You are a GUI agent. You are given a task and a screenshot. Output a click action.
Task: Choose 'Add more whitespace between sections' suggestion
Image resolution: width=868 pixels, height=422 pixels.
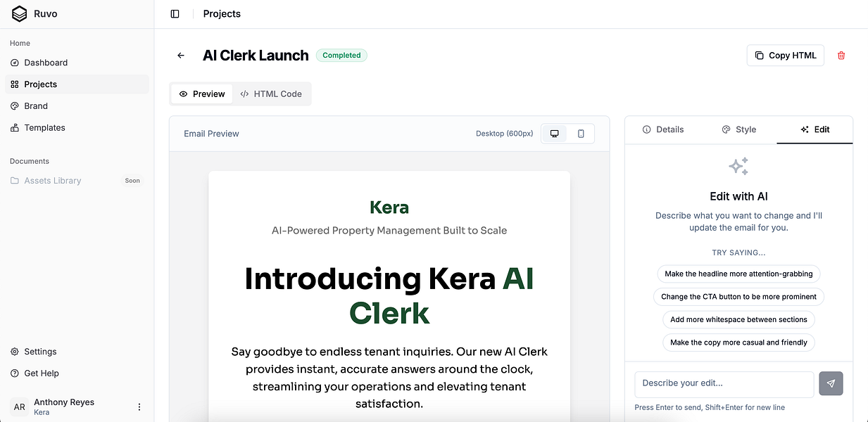(738, 319)
